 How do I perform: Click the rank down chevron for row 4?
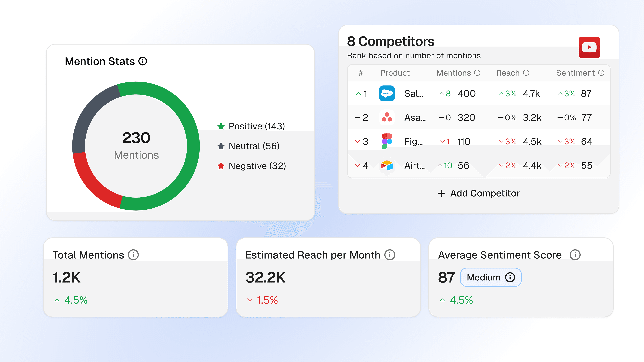click(358, 165)
